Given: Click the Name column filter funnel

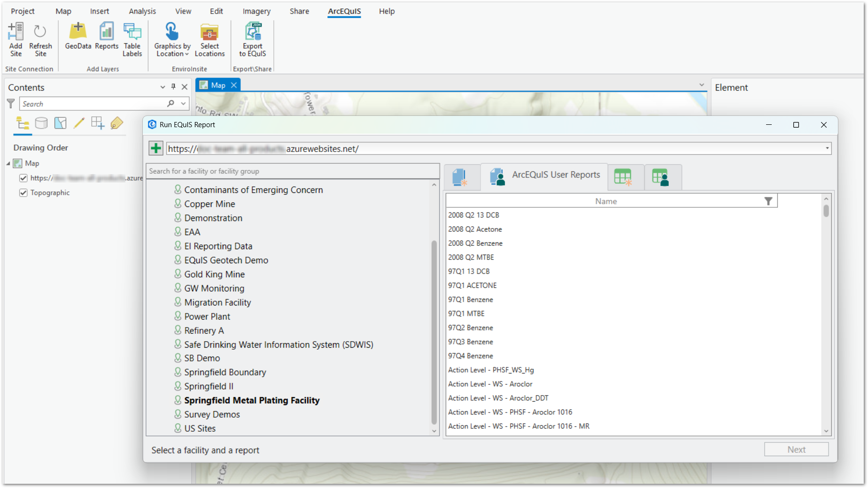Looking at the screenshot, I should tap(768, 201).
